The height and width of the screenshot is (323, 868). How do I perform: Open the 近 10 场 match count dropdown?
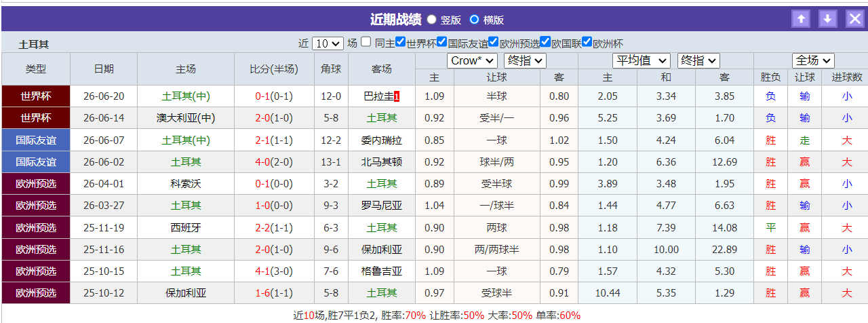[x=328, y=43]
